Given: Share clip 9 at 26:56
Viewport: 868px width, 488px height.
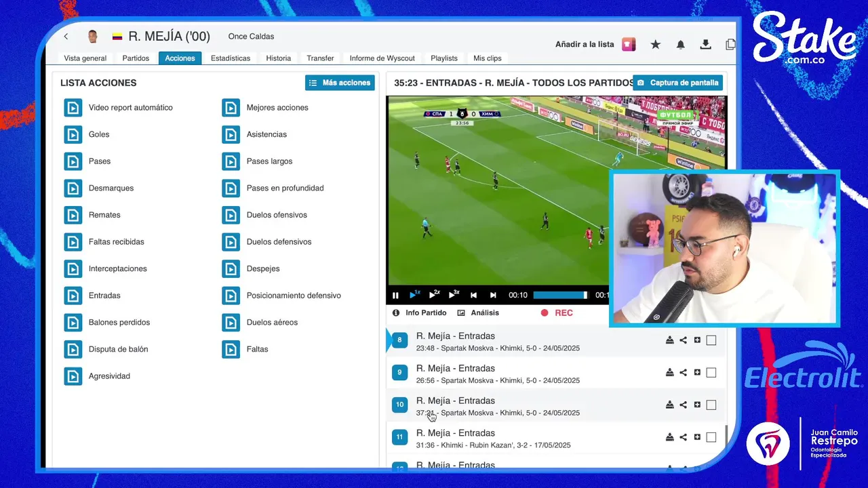Looking at the screenshot, I should [x=684, y=372].
